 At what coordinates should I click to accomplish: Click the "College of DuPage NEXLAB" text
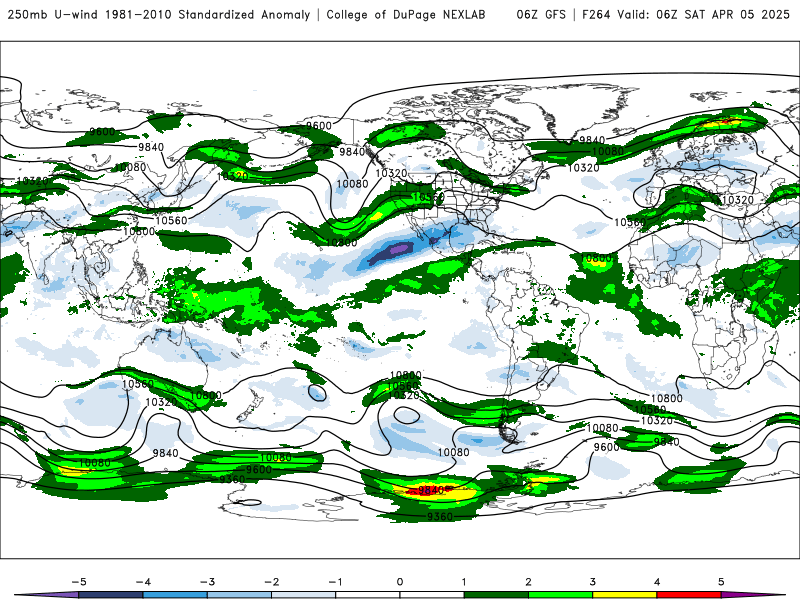click(406, 15)
